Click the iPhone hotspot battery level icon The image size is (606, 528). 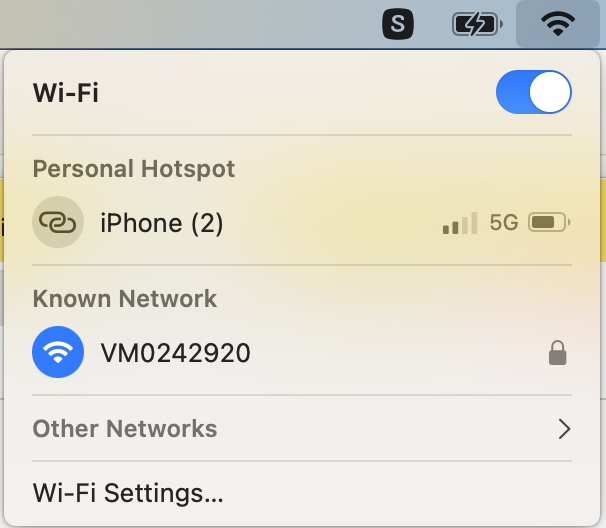[x=549, y=222]
